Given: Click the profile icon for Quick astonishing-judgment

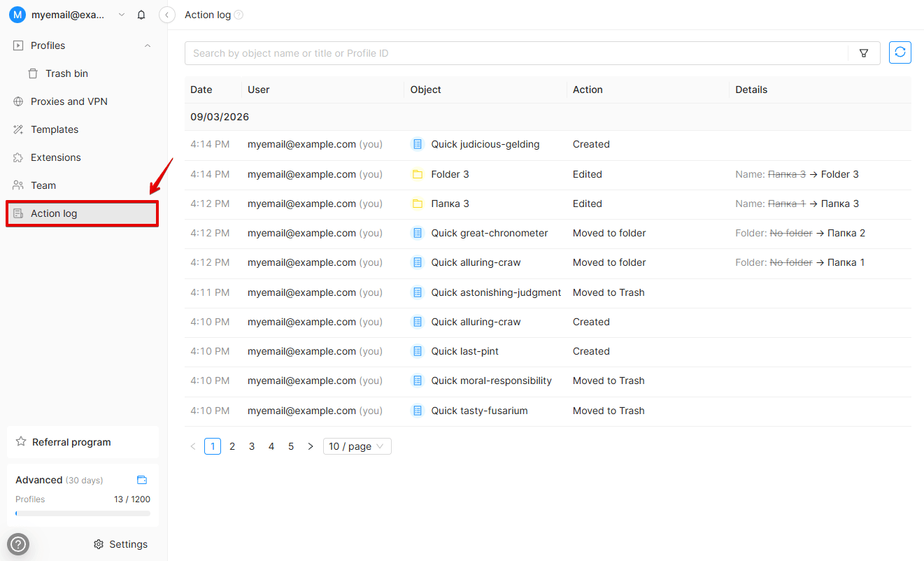Looking at the screenshot, I should click(x=418, y=292).
